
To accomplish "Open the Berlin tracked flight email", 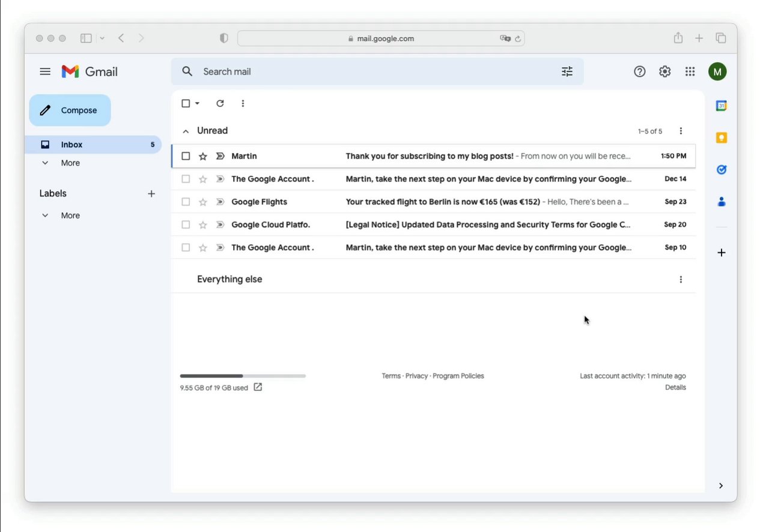I will 433,202.
